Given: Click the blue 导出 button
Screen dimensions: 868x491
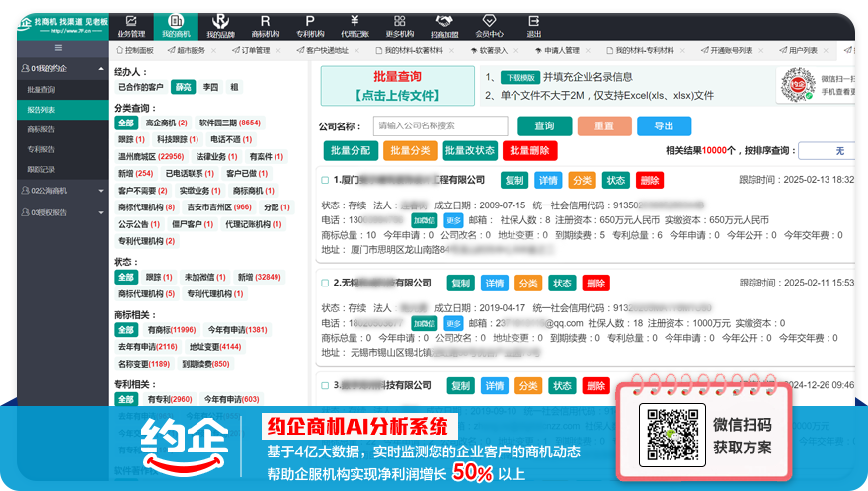Looking at the screenshot, I should [664, 126].
